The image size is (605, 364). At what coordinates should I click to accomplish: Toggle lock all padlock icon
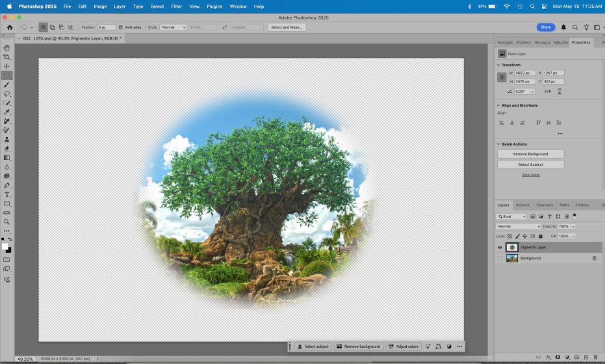point(541,236)
